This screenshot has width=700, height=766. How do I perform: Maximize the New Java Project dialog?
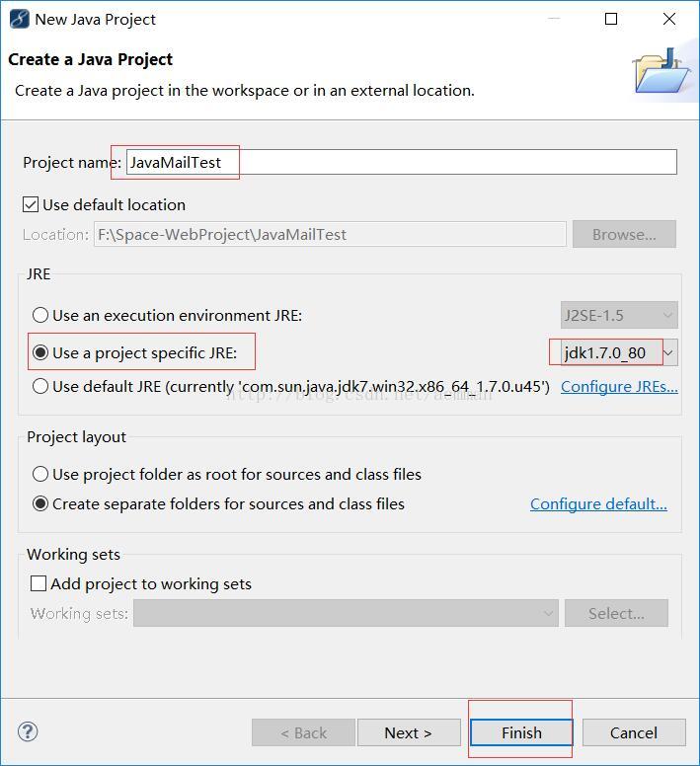[610, 19]
